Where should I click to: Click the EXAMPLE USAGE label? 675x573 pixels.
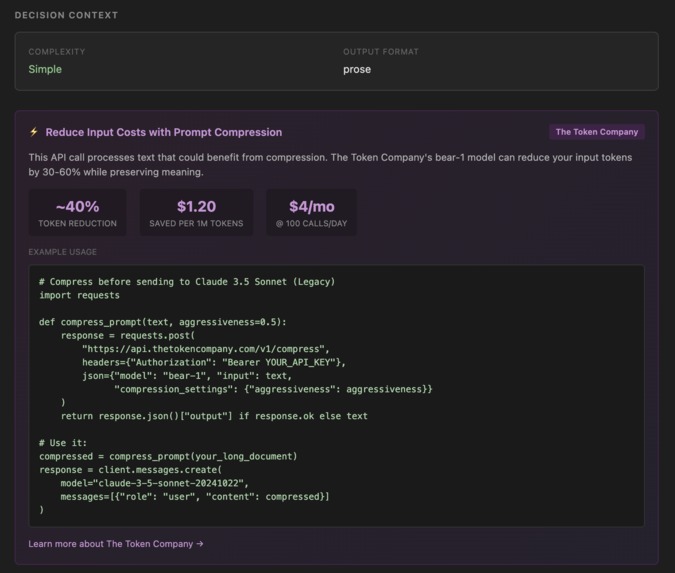coord(63,252)
